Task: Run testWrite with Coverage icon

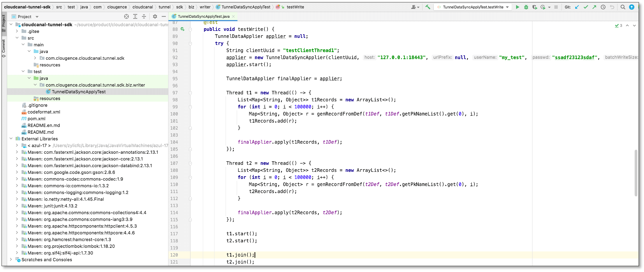Action: point(535,7)
